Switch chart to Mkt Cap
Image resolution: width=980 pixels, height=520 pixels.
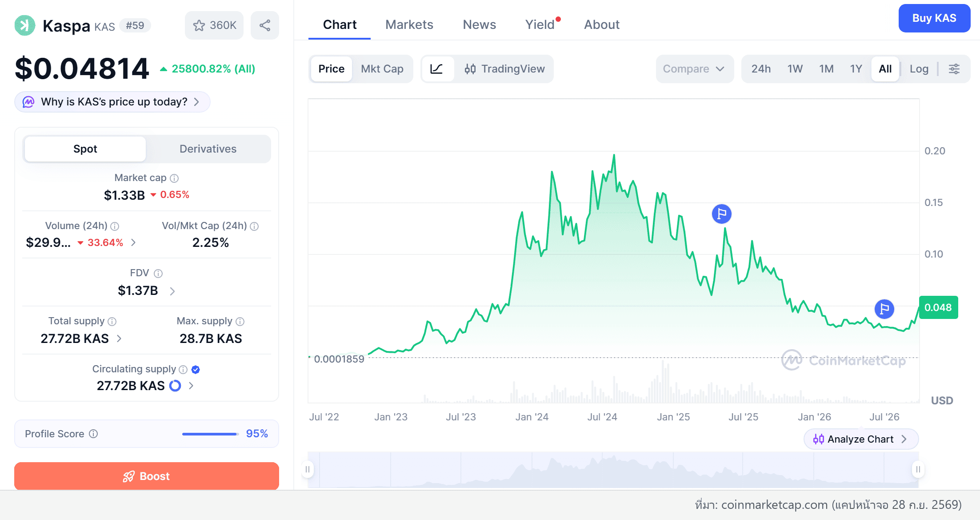pos(382,69)
